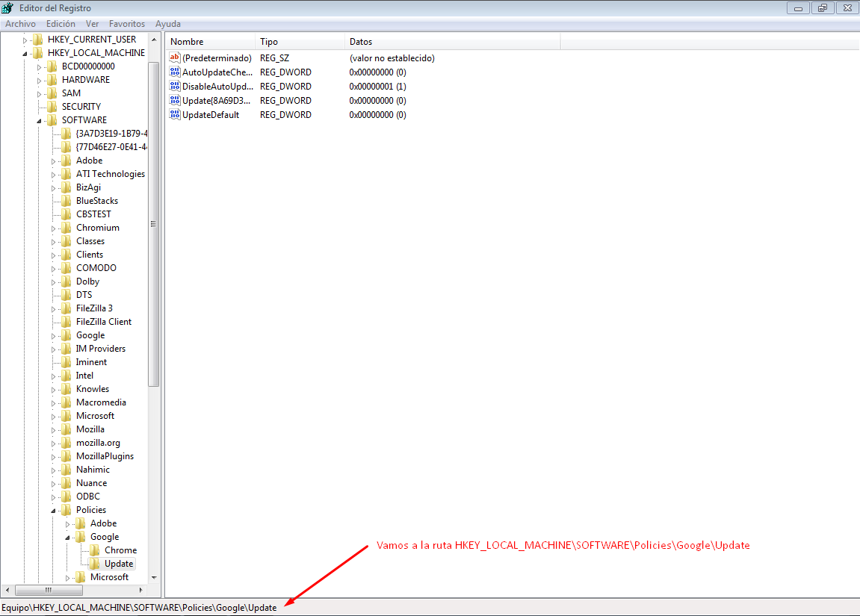
Task: Select the DisableAutoUpd... value name
Action: 217,86
